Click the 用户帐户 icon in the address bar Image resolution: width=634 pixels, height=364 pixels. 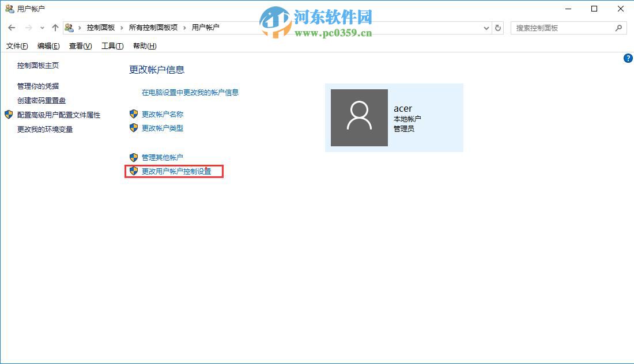pyautogui.click(x=69, y=27)
